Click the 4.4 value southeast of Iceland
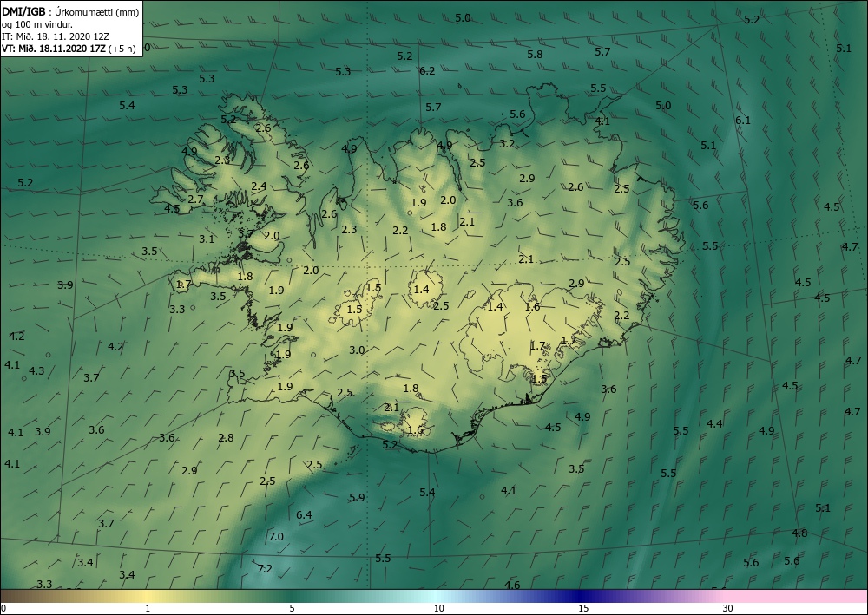 [714, 423]
